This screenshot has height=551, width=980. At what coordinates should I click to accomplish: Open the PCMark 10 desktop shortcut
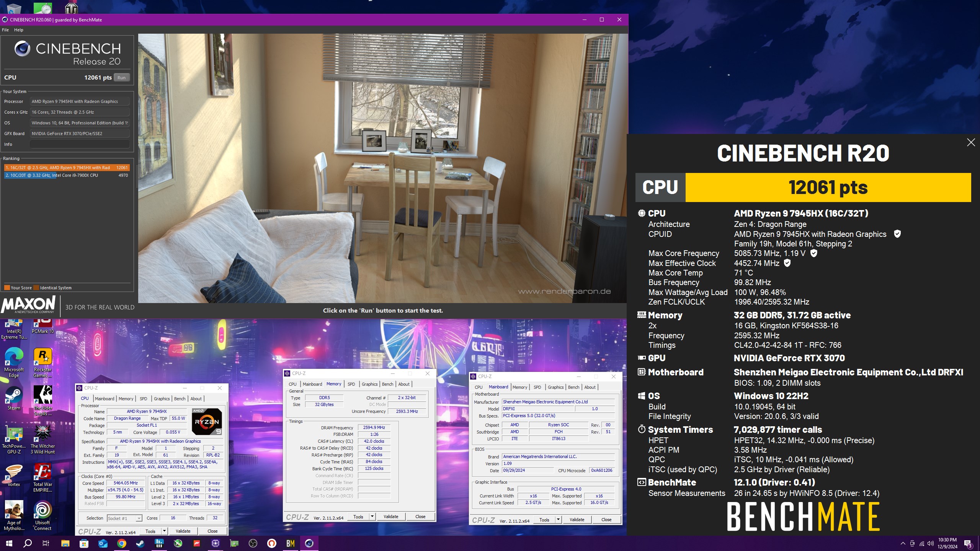(x=42, y=326)
